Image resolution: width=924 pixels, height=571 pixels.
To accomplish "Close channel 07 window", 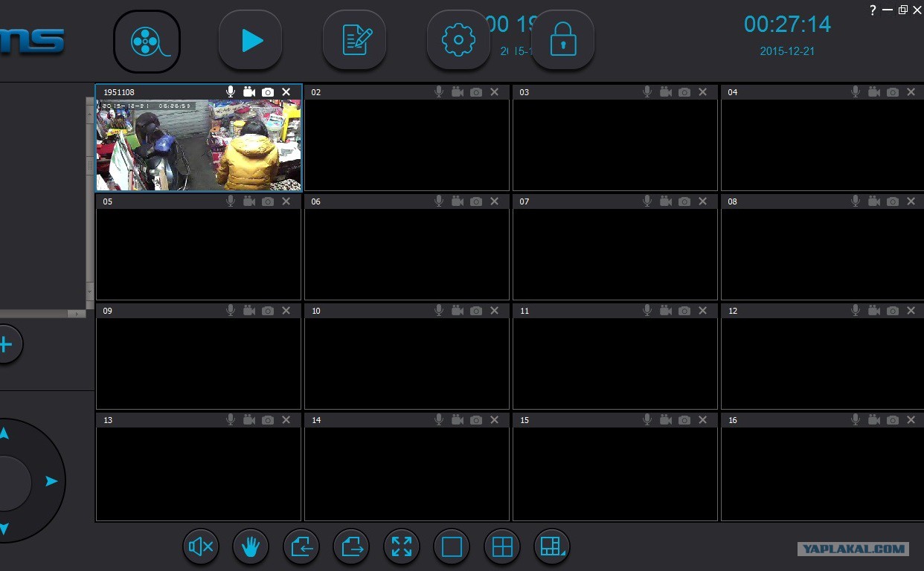I will [x=702, y=201].
